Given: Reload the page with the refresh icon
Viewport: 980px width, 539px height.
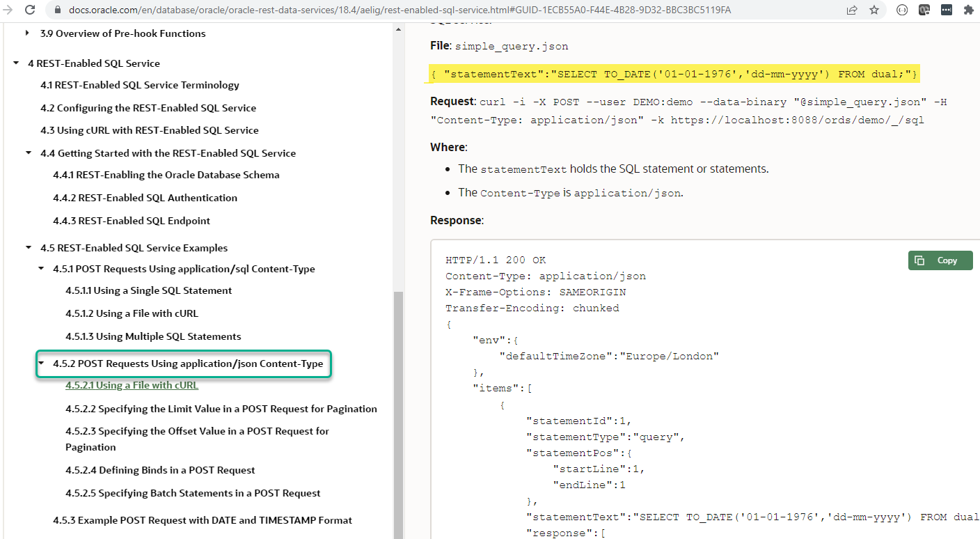Looking at the screenshot, I should click(30, 10).
